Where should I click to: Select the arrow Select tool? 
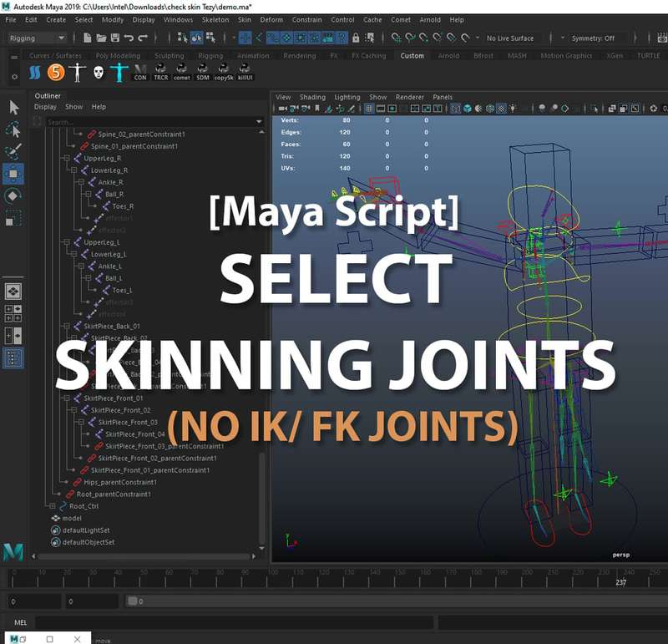pos(13,108)
